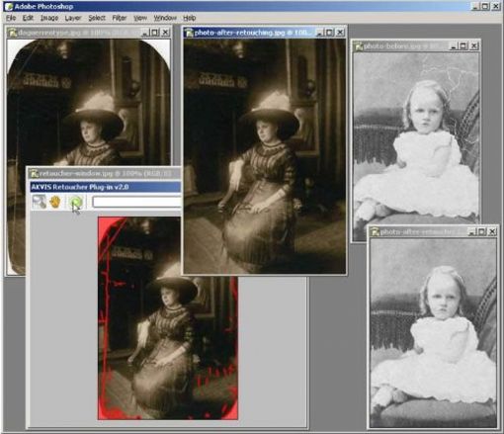Click the green run button in Retoucher
Viewport: 504px width, 434px height.
pos(76,202)
